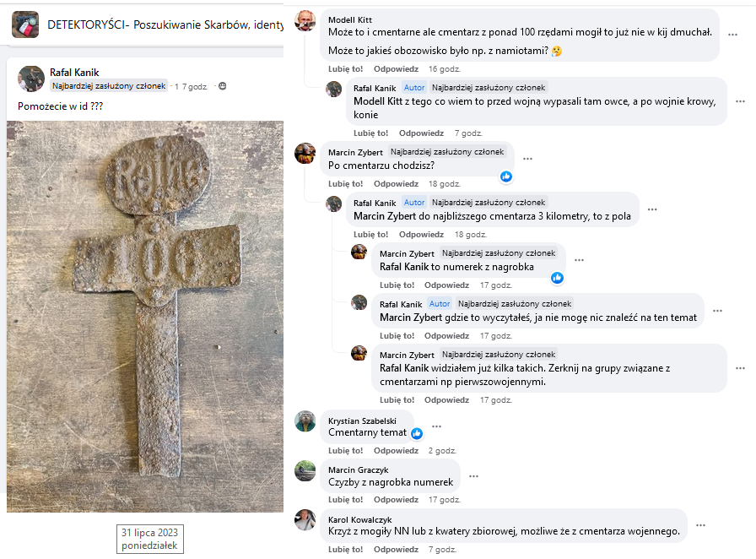Like Marcin Graczyk's comment with 'Lubię to!'
This screenshot has height=559, width=756.
(x=346, y=500)
